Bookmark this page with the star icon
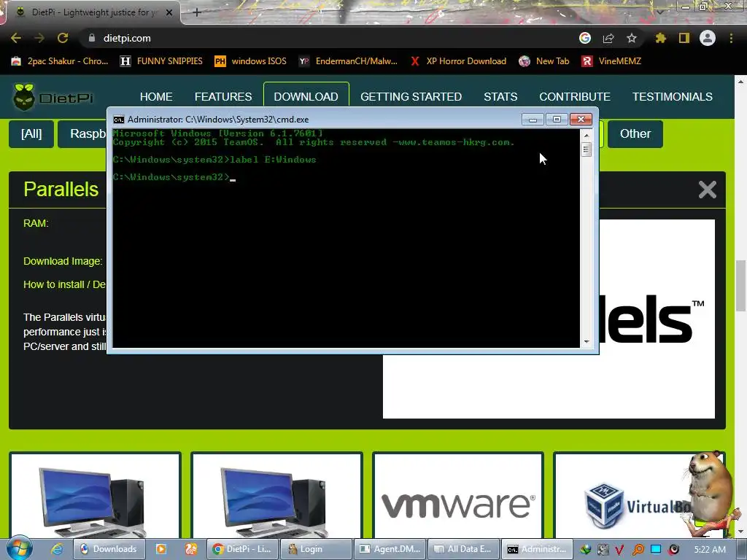The image size is (747, 560). pos(632,38)
